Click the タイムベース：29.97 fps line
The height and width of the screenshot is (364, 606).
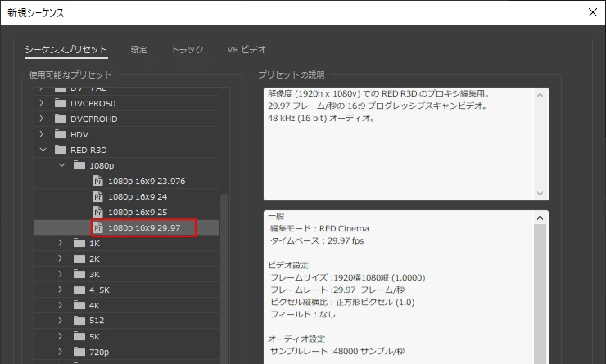click(317, 240)
